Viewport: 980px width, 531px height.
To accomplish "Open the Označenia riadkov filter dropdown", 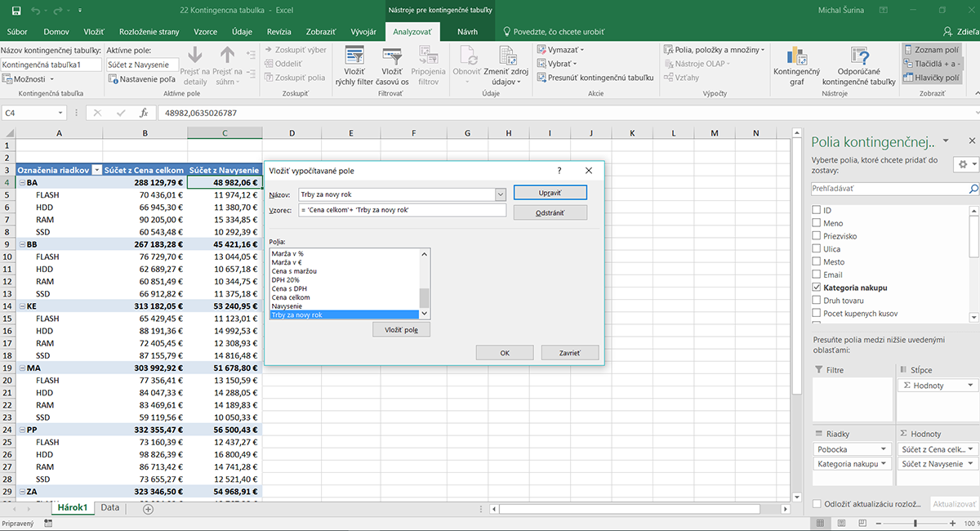I will coord(96,170).
